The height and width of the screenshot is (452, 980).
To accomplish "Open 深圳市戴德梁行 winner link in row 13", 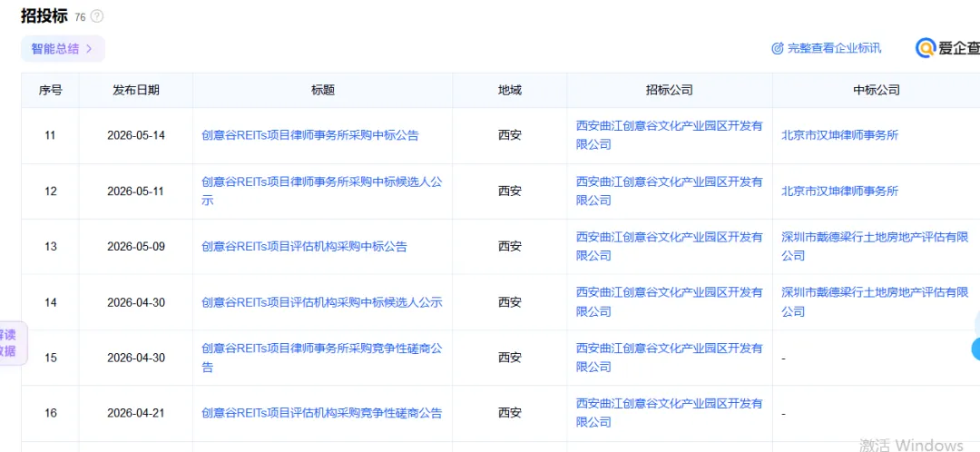I will 875,246.
